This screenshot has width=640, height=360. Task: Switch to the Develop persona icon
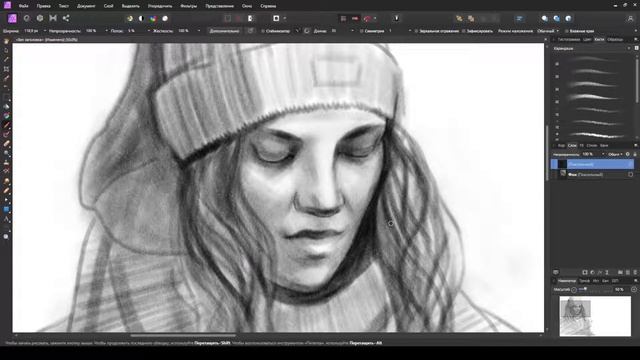coord(40,18)
